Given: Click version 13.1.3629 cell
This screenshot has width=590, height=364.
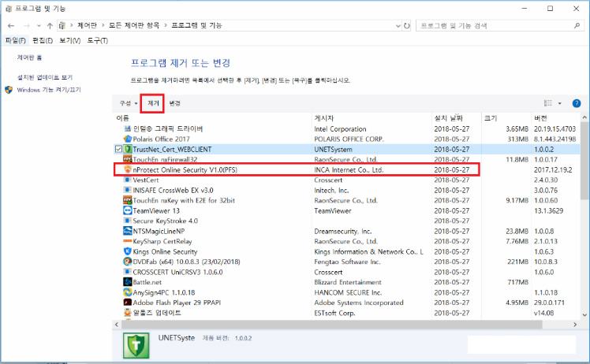Looking at the screenshot, I should (548, 210).
